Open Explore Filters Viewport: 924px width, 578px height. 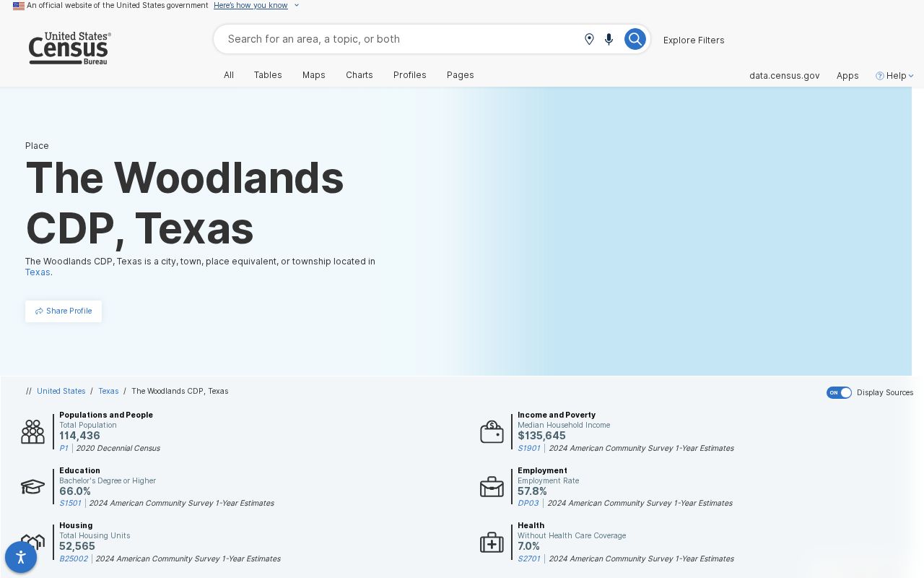[694, 40]
